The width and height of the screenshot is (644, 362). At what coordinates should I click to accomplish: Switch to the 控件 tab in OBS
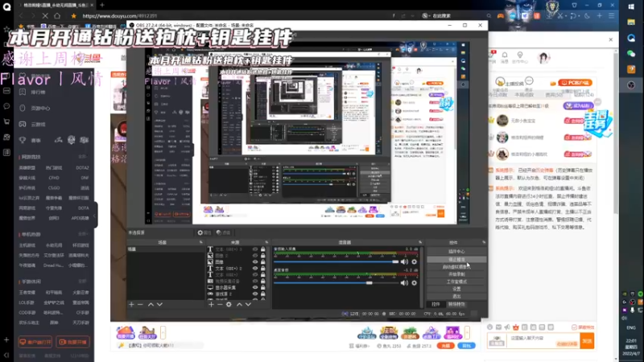(436, 305)
